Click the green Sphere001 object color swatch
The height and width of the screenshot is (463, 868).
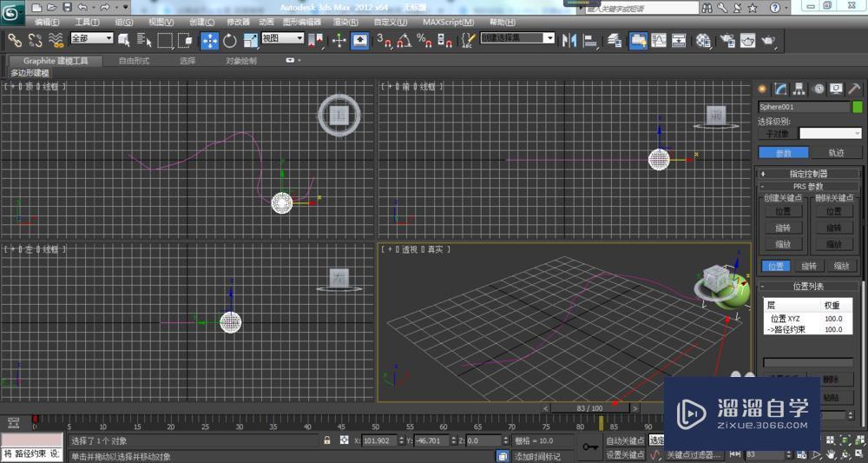coord(858,106)
